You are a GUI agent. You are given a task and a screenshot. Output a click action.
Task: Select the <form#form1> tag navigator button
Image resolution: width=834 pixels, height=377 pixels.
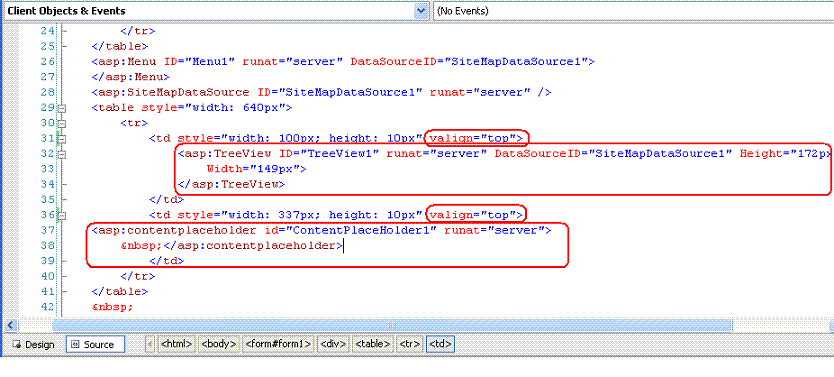pos(278,344)
